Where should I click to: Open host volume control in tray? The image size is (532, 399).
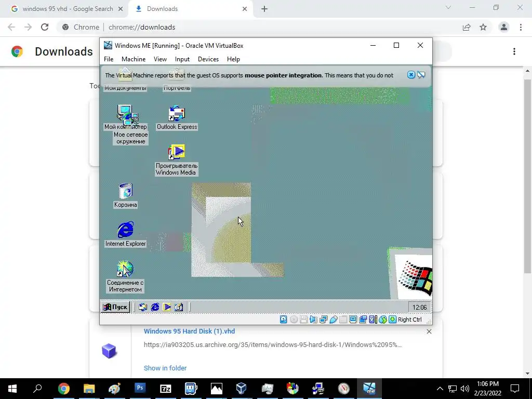[465, 389]
